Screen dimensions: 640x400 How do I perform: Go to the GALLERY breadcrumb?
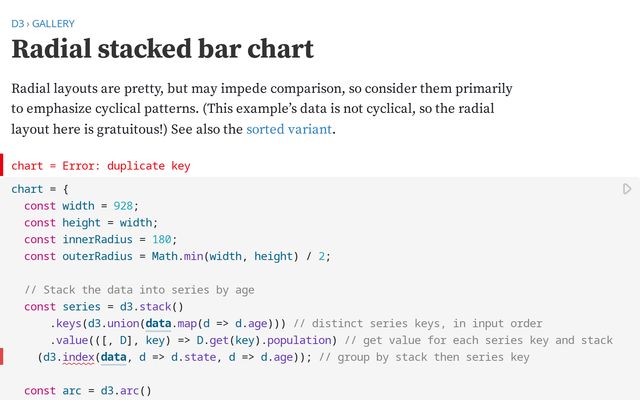[x=53, y=23]
